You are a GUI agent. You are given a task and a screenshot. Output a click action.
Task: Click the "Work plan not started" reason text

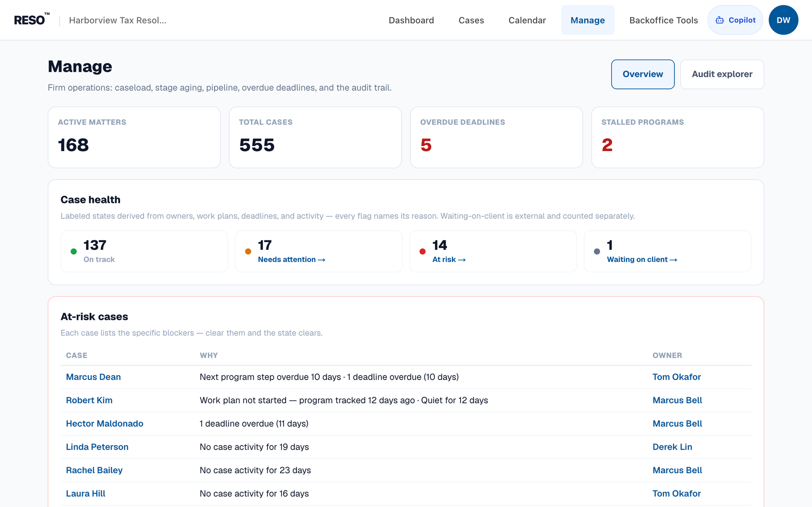(x=243, y=400)
